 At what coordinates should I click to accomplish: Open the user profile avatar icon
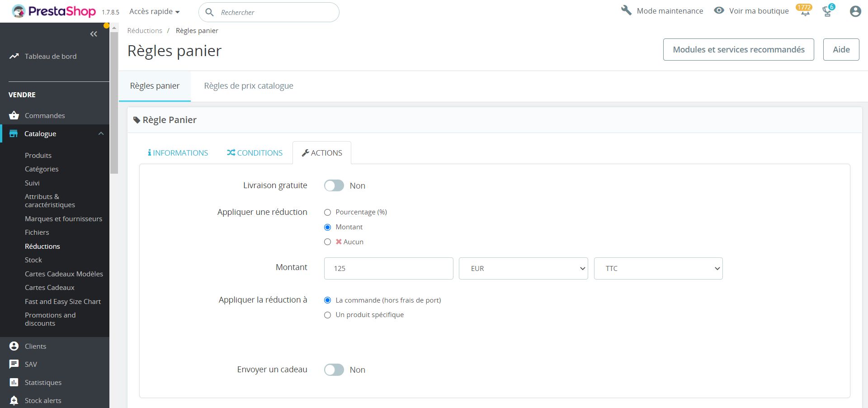[855, 11]
